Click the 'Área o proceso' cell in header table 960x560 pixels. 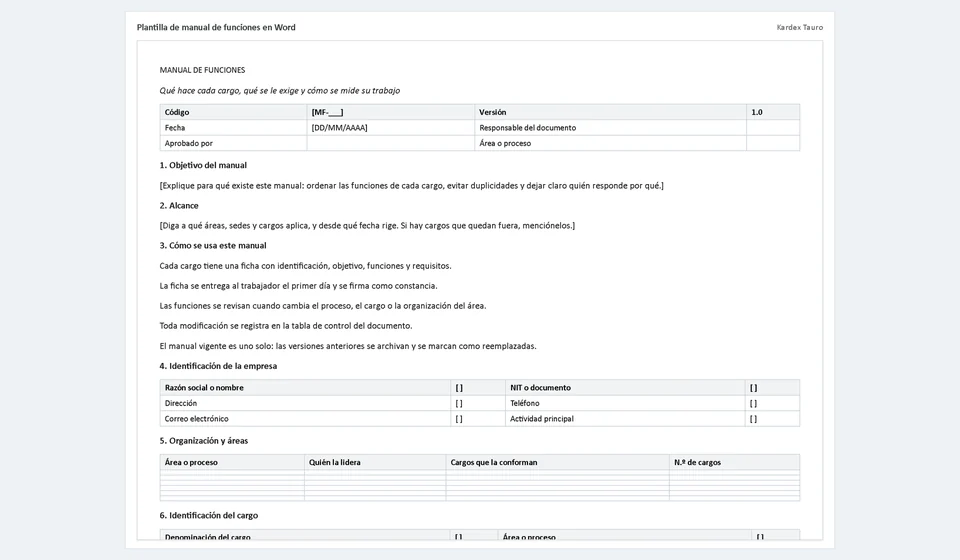click(610, 143)
